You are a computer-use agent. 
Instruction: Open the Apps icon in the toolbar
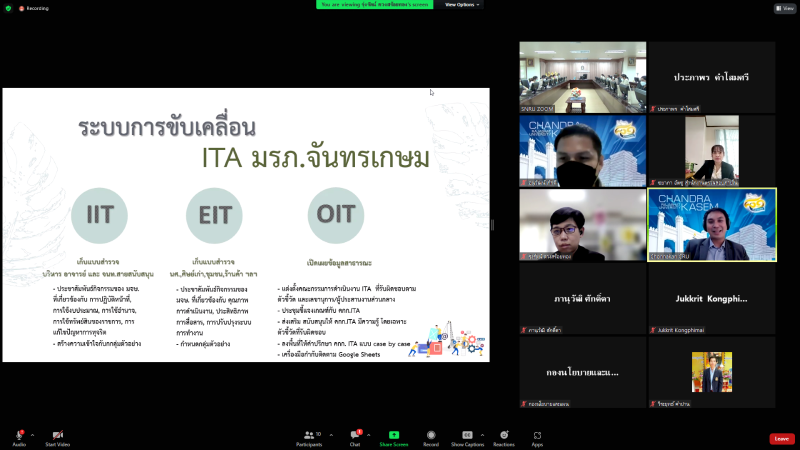tap(537, 435)
